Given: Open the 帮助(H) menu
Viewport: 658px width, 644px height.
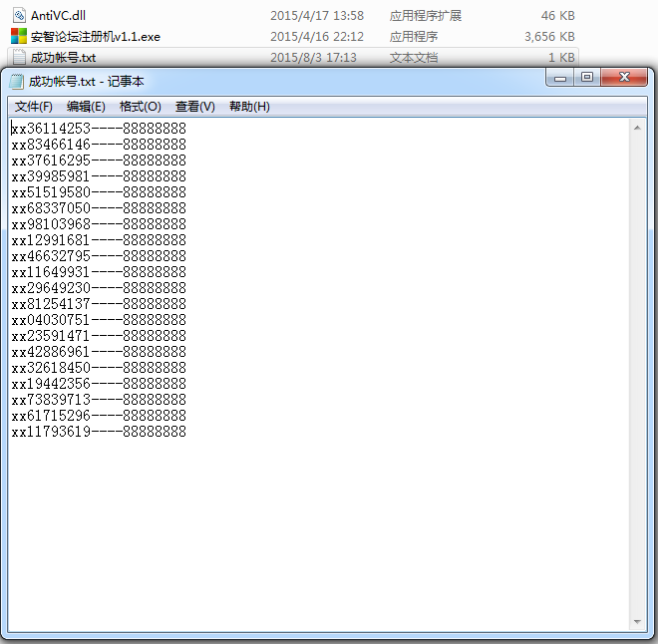Looking at the screenshot, I should click(249, 107).
